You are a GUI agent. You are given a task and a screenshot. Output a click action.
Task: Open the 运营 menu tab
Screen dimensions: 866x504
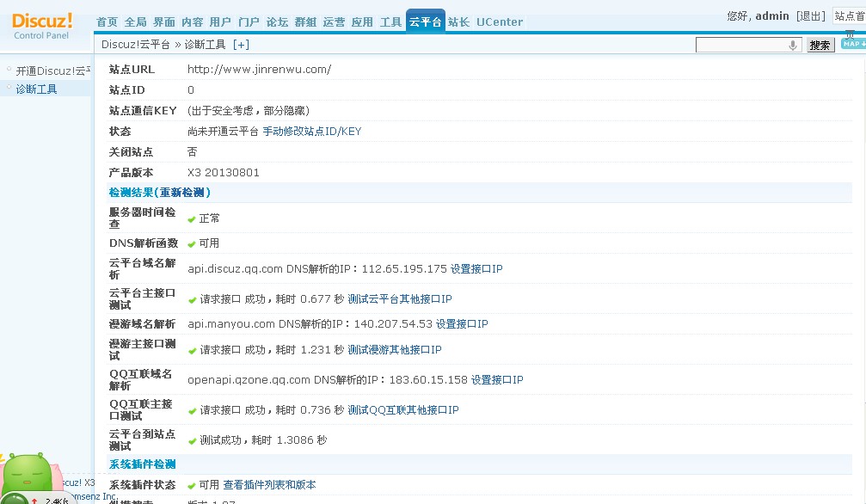coord(334,22)
